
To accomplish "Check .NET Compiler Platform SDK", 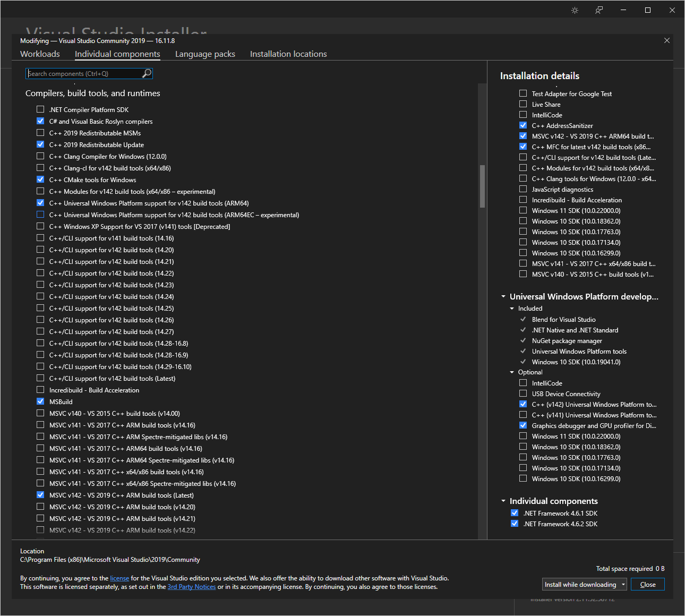I will (40, 109).
